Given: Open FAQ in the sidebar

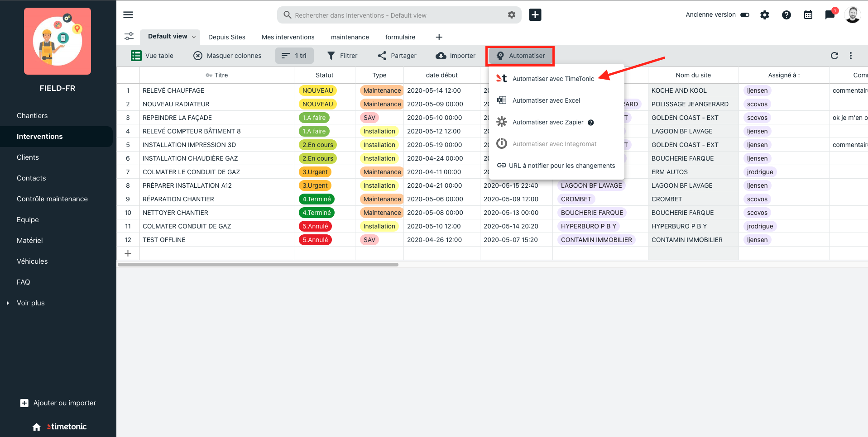Looking at the screenshot, I should [24, 282].
